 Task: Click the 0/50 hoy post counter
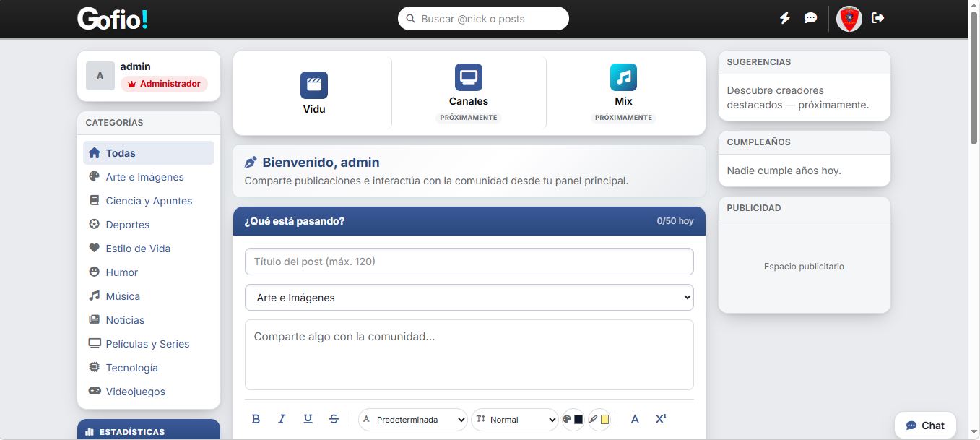[675, 221]
